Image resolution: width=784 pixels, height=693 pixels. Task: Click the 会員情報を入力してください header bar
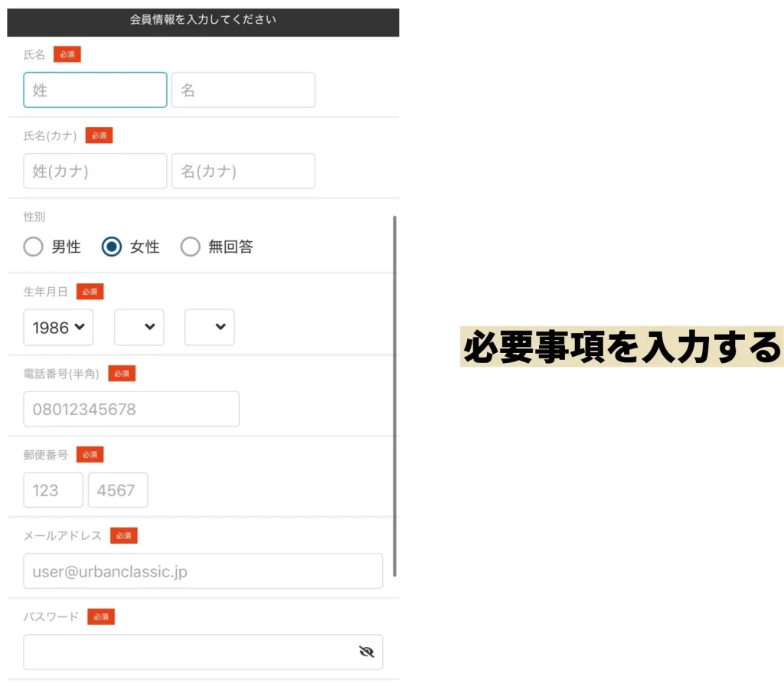(203, 21)
